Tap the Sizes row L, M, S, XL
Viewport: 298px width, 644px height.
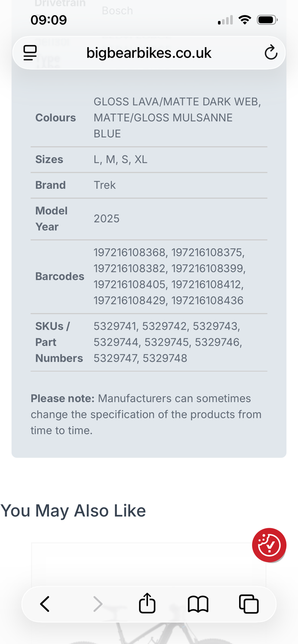[x=149, y=159]
